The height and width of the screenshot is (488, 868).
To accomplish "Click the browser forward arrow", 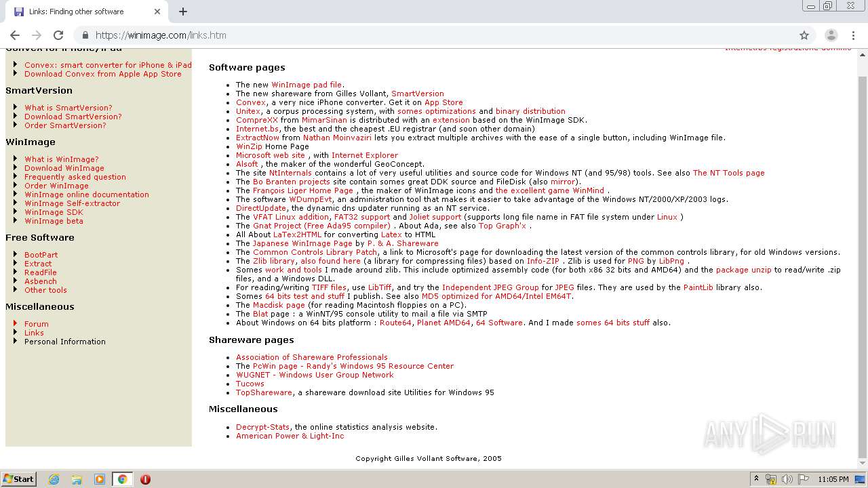I will pos(37,35).
